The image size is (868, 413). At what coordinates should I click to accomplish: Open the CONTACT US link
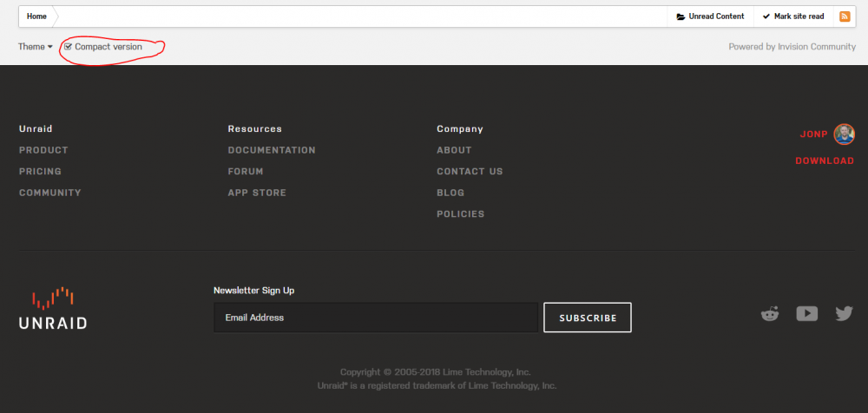tap(470, 172)
